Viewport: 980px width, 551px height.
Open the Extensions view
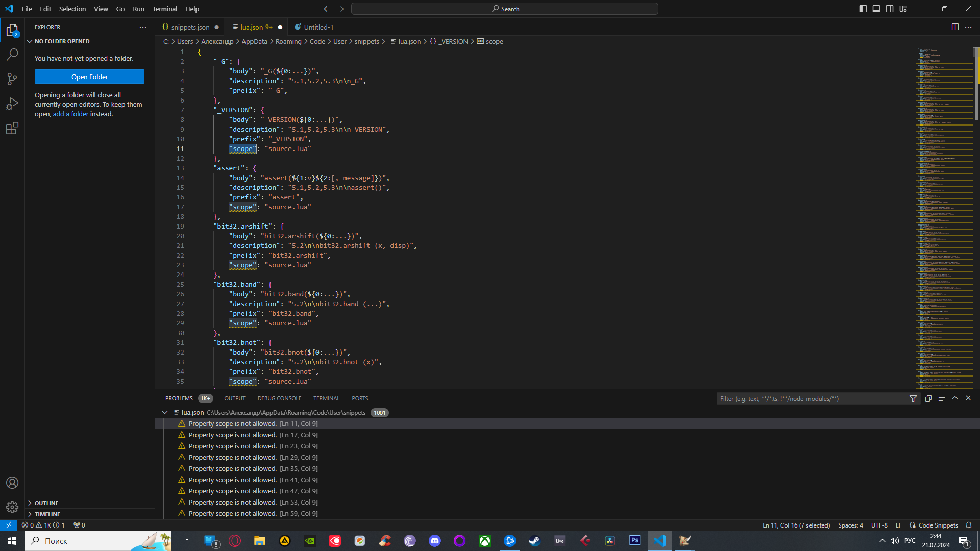pos(12,128)
